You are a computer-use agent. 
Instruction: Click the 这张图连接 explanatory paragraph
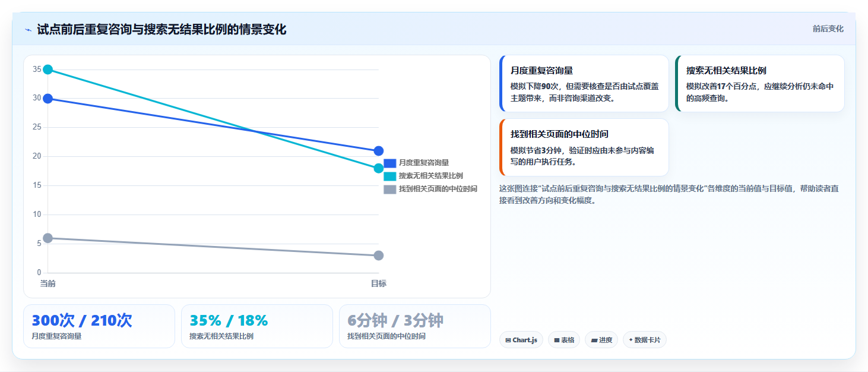coord(669,194)
